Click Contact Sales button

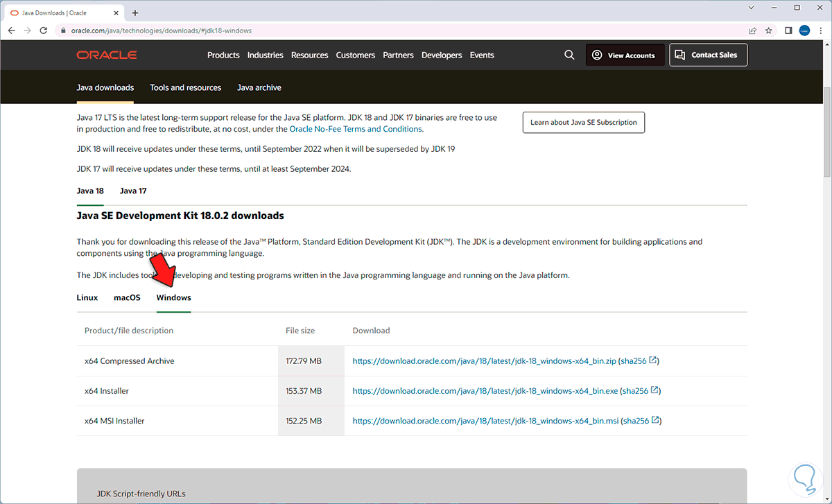708,55
